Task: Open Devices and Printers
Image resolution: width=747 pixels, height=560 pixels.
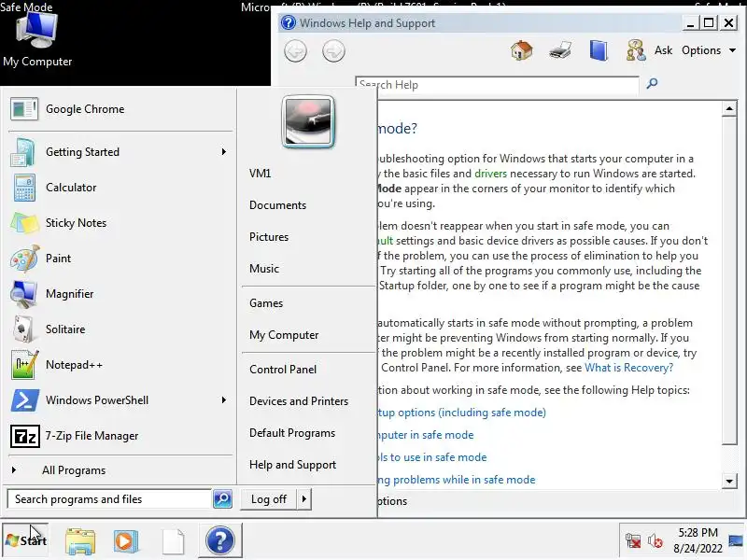Action: coord(299,401)
